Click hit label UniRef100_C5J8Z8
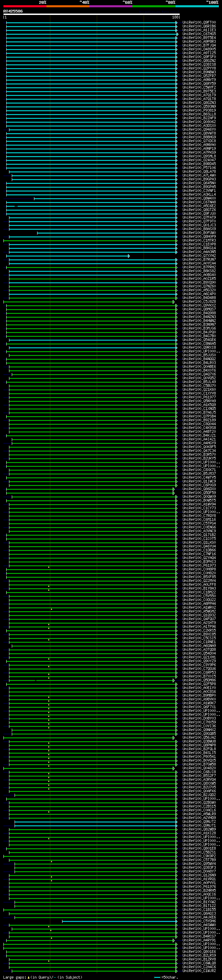Screen dimensions: 222x980 [199, 302]
